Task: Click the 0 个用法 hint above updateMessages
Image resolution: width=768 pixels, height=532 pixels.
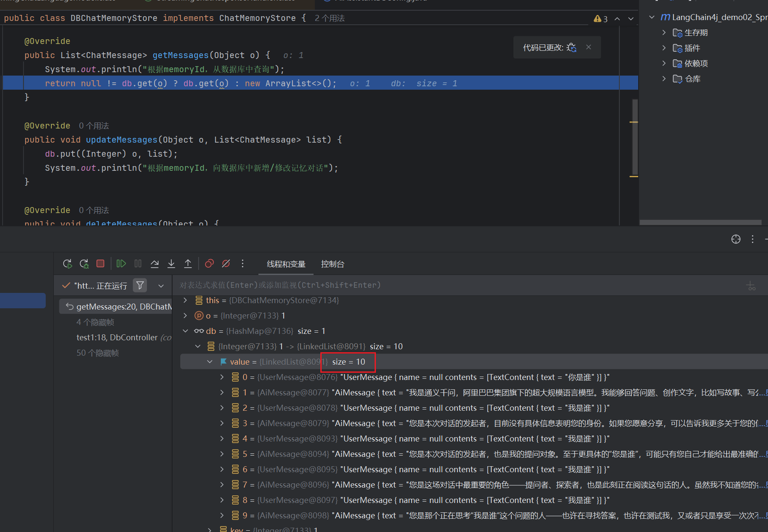Action: [x=94, y=126]
